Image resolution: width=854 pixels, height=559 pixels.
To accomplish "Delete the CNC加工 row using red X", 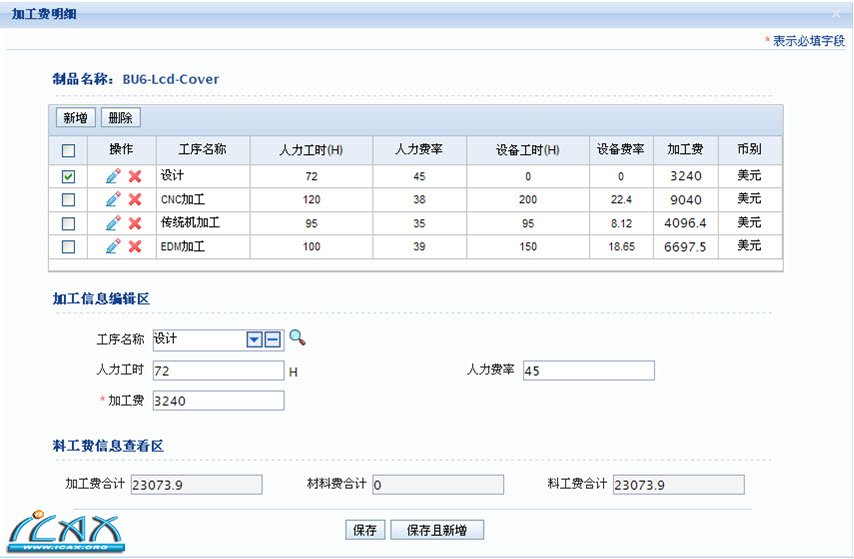I will pyautogui.click(x=135, y=199).
